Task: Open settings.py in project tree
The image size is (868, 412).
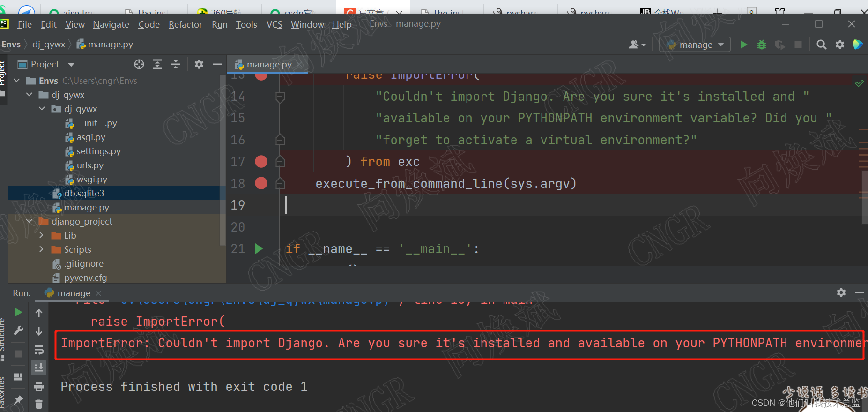Action: pos(93,151)
